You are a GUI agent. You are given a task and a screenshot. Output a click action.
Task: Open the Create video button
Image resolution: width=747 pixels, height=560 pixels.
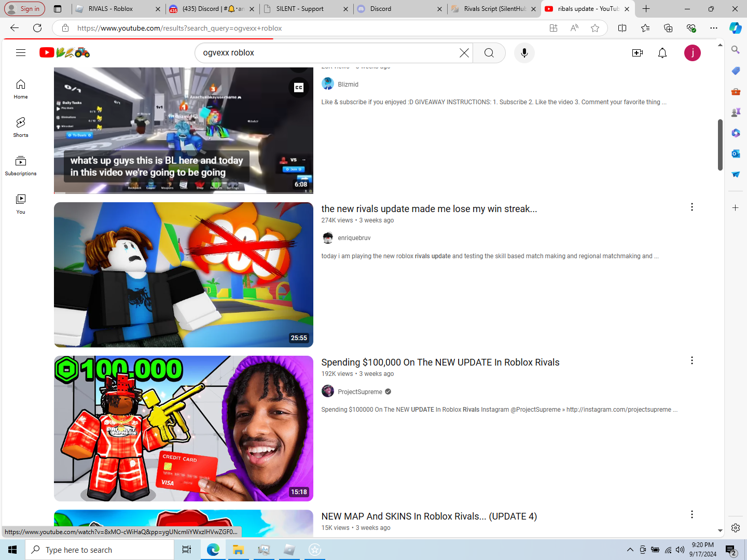[x=638, y=53]
